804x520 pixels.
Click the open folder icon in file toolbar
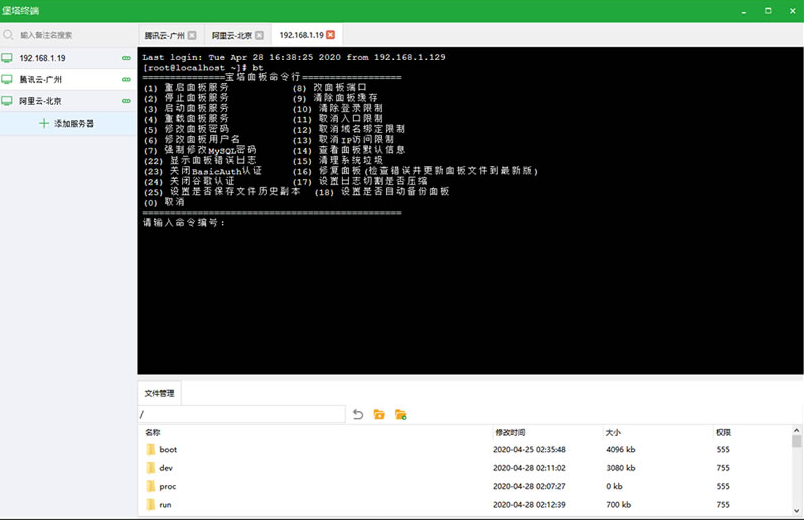click(379, 414)
